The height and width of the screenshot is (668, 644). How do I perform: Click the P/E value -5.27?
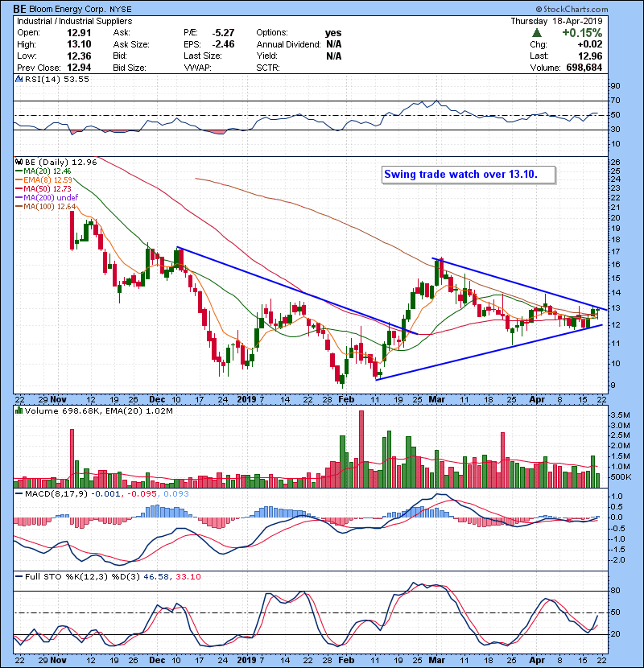point(223,33)
